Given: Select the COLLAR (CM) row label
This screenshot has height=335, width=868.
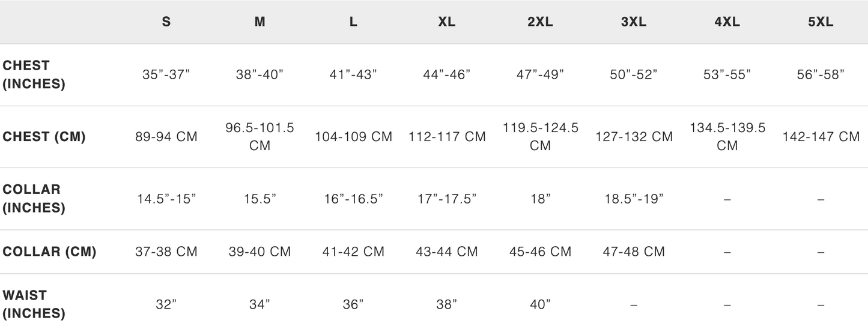Looking at the screenshot, I should point(49,252).
